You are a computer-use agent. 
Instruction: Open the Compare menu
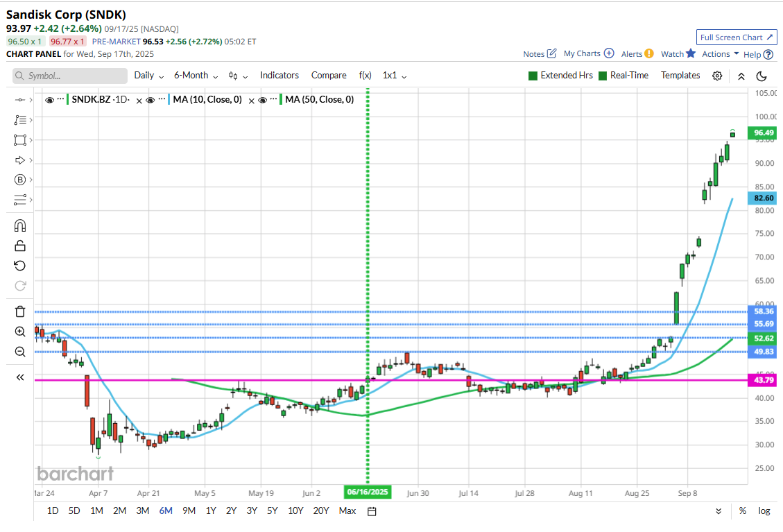pyautogui.click(x=329, y=75)
